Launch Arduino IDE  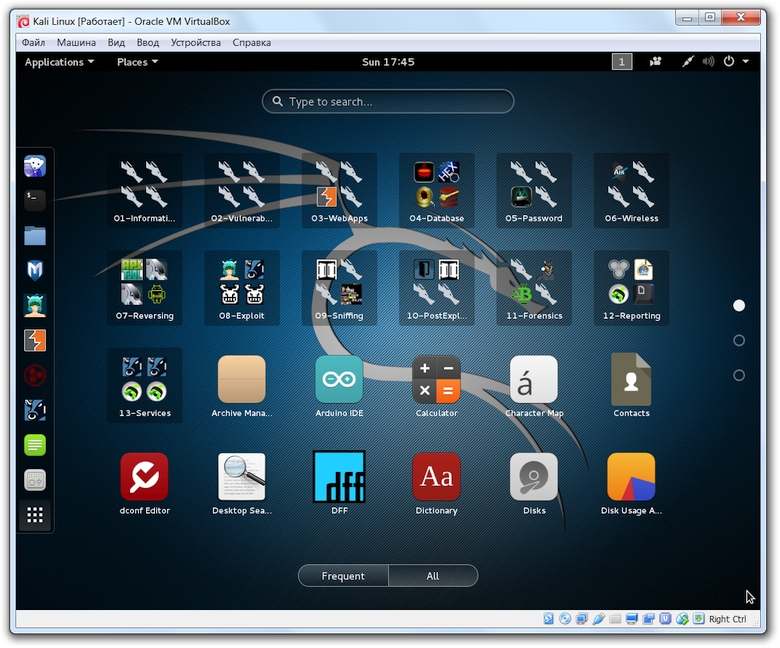(339, 385)
